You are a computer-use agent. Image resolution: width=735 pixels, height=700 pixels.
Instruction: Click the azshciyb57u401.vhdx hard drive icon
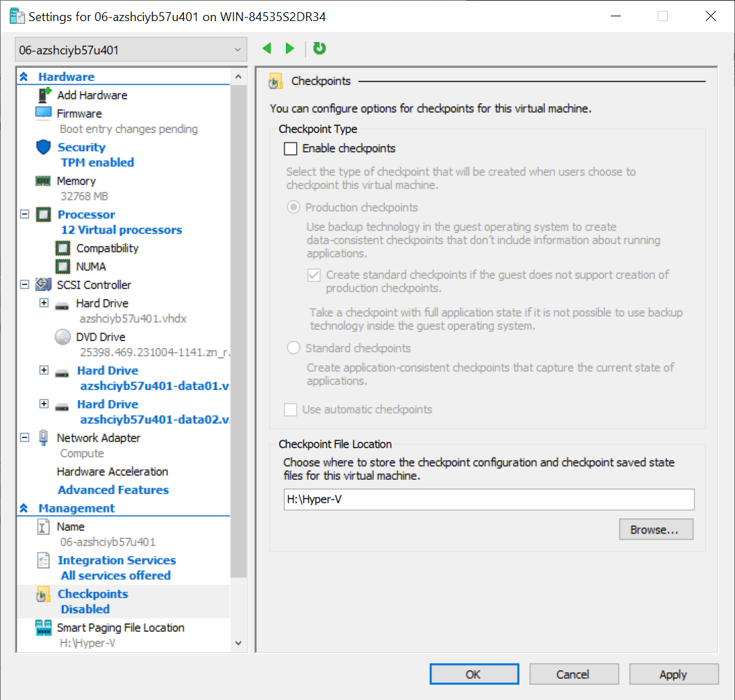[x=62, y=306]
